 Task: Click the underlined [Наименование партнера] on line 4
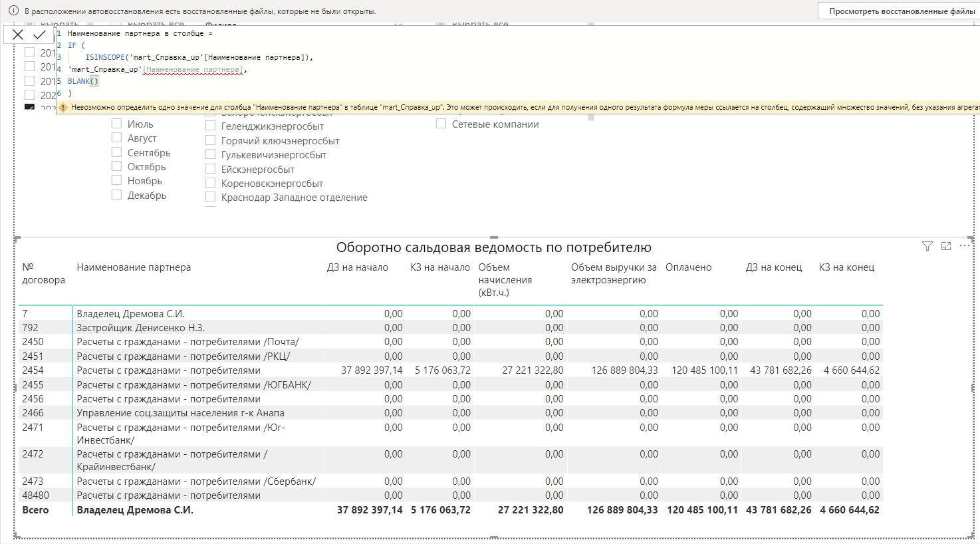[193, 69]
